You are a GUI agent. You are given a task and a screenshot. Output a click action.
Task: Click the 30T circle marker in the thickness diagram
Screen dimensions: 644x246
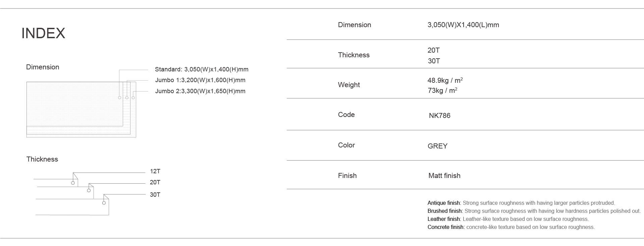(104, 203)
